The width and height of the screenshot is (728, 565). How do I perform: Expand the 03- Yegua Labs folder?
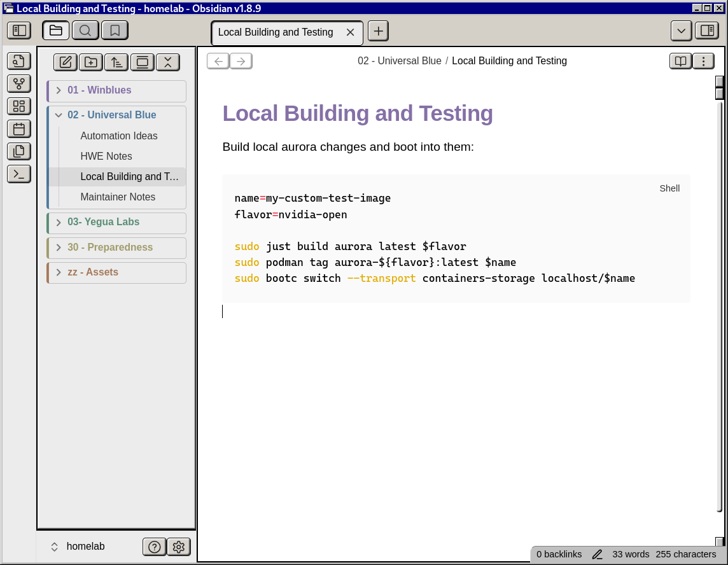pyautogui.click(x=116, y=223)
